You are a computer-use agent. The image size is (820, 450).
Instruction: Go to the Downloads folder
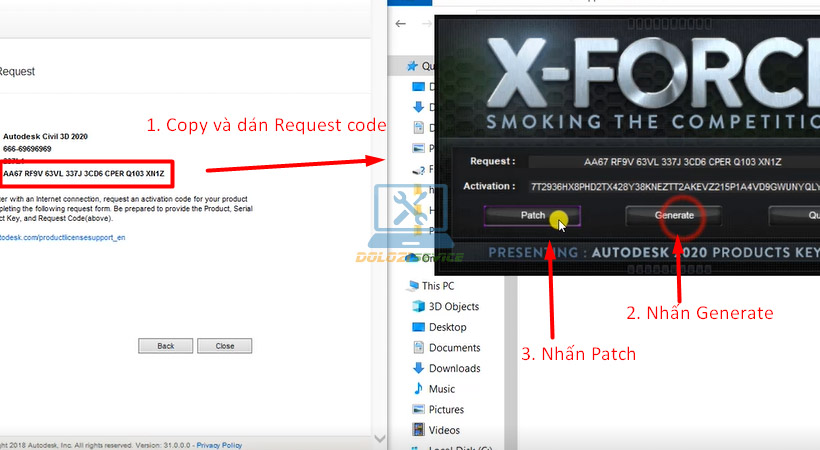454,368
